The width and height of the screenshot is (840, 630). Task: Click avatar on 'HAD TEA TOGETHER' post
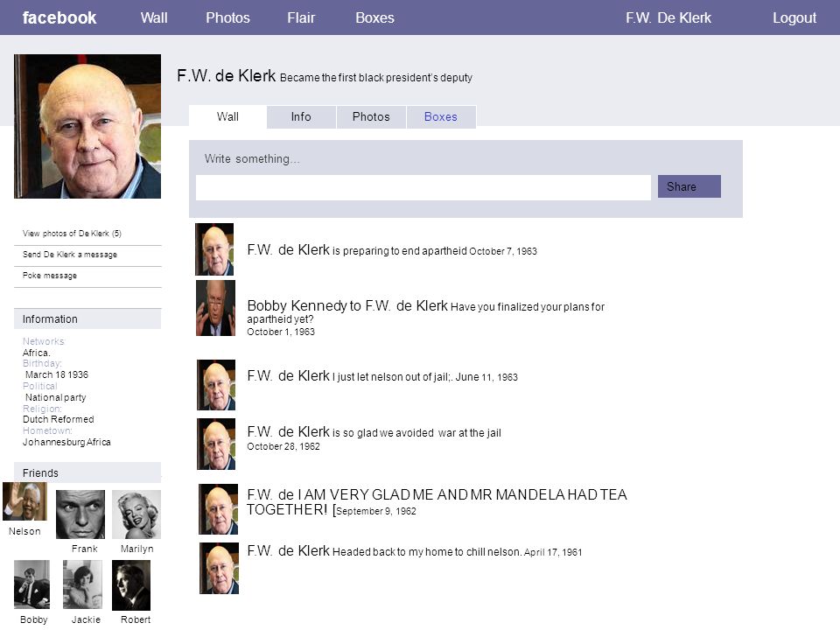[218, 509]
